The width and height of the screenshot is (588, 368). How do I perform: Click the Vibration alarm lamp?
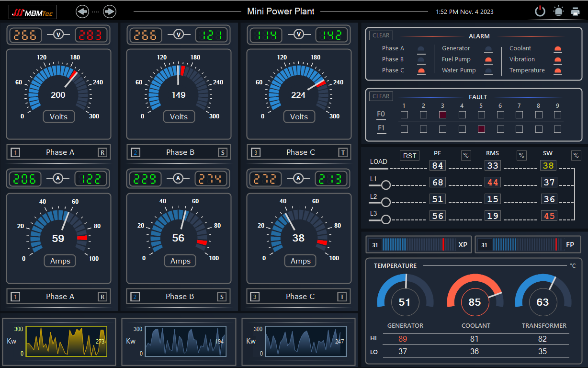tap(557, 59)
